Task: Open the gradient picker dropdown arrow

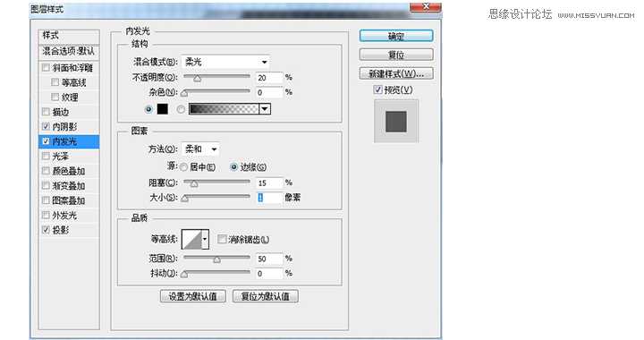Action: point(265,109)
